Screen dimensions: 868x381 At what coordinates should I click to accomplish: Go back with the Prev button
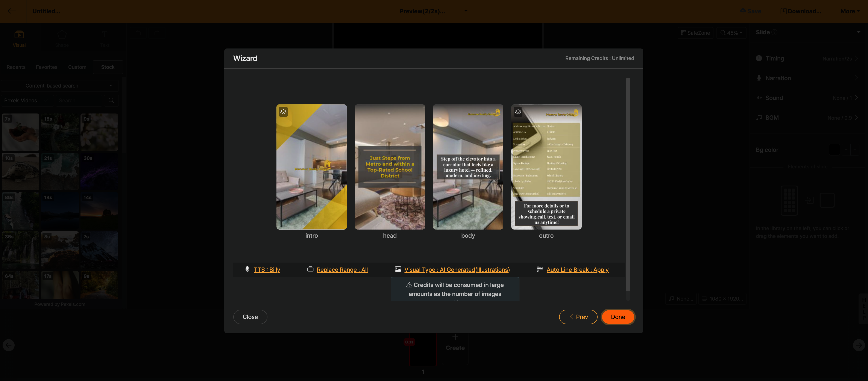click(x=578, y=317)
